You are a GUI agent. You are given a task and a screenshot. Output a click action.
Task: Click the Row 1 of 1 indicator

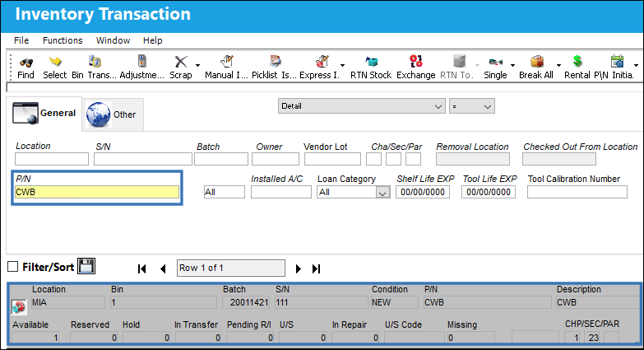pyautogui.click(x=231, y=268)
